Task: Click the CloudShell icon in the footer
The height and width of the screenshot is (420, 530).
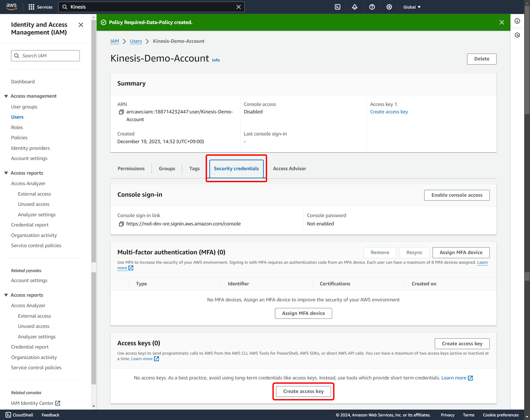Action: [x=8, y=415]
